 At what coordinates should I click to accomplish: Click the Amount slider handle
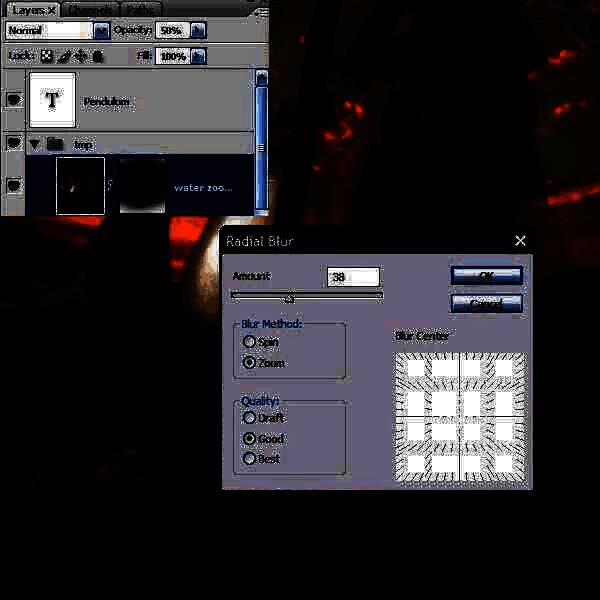tap(289, 297)
